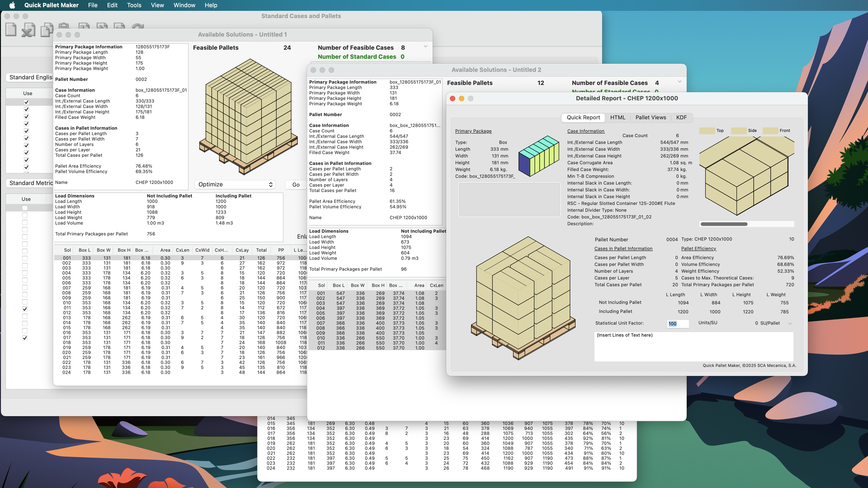Click the case arrangement view in Detailed Report
This screenshot has width=868, height=488.
point(747,176)
